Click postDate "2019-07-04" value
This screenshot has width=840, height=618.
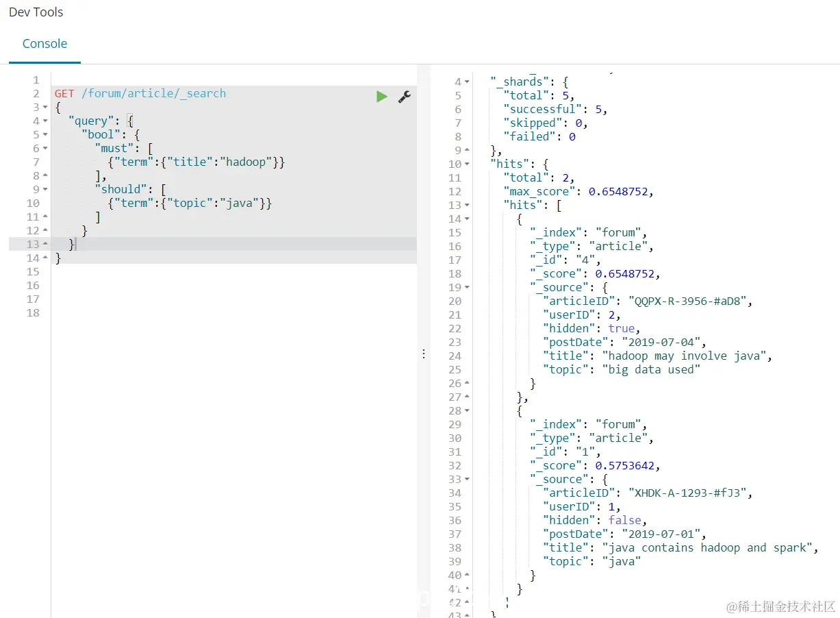click(x=663, y=343)
